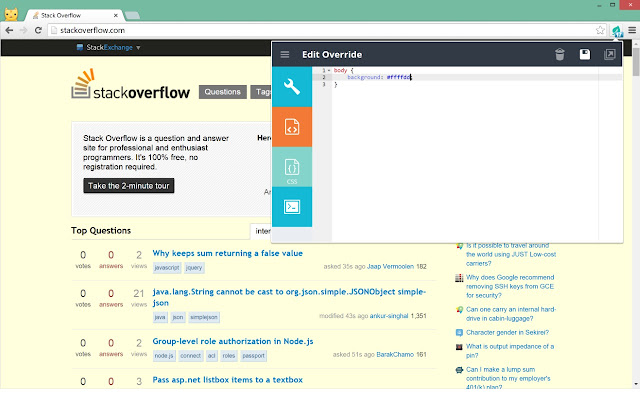Screen dimensions: 640x400
Task: Open the Chrome menu button
Action: (632, 30)
